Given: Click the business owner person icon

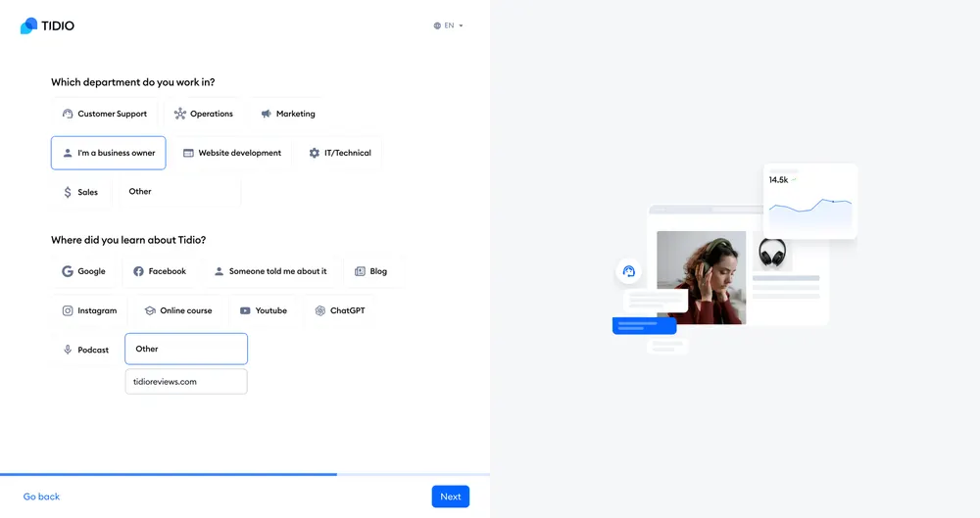Looking at the screenshot, I should tap(68, 153).
